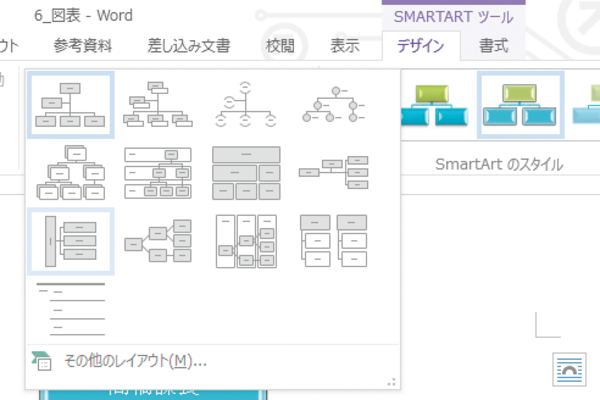Apply the glossy SmartArt style left of the highlighted one
Screen dimensions: 600x400
coord(435,104)
